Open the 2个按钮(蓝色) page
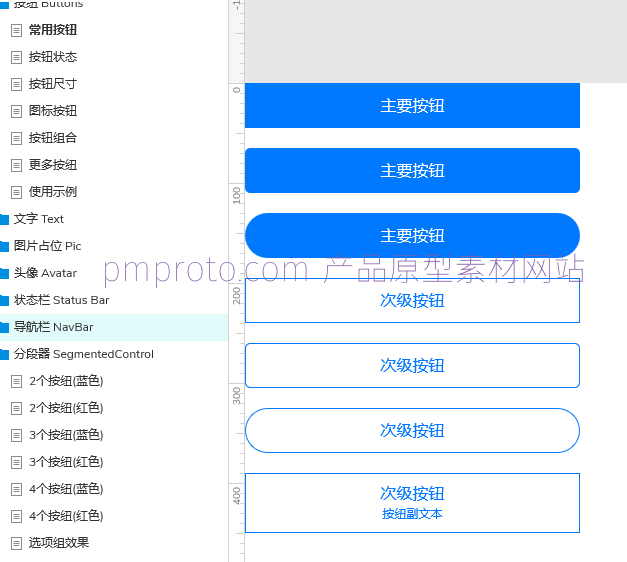The image size is (627, 562). [x=66, y=381]
